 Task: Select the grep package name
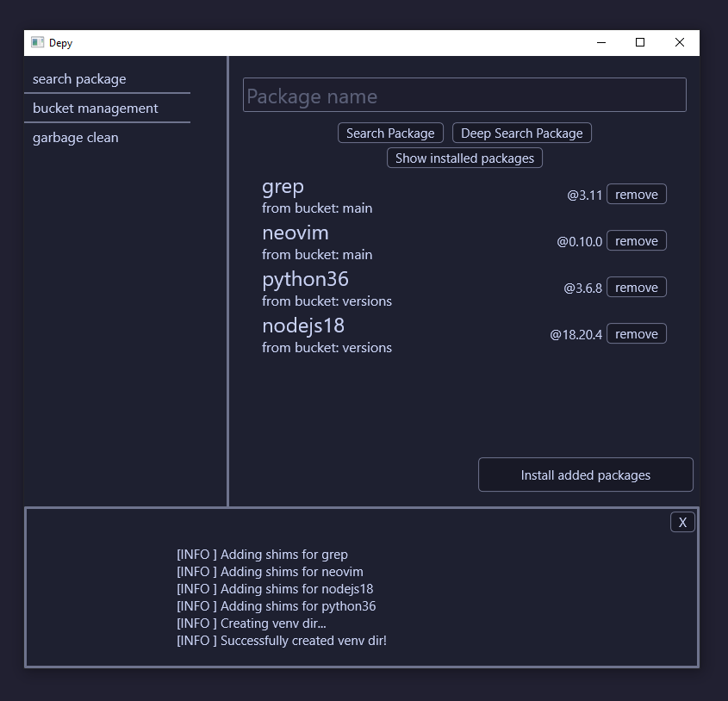click(283, 187)
